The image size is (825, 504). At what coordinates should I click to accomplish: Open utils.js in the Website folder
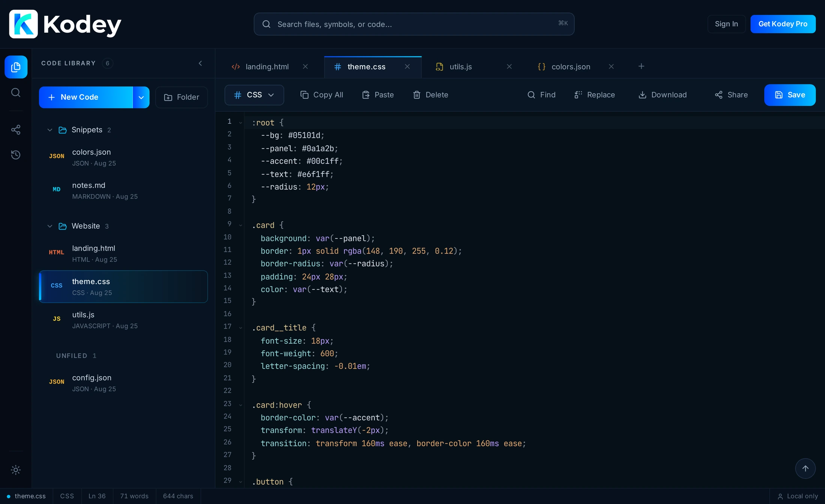click(123, 320)
